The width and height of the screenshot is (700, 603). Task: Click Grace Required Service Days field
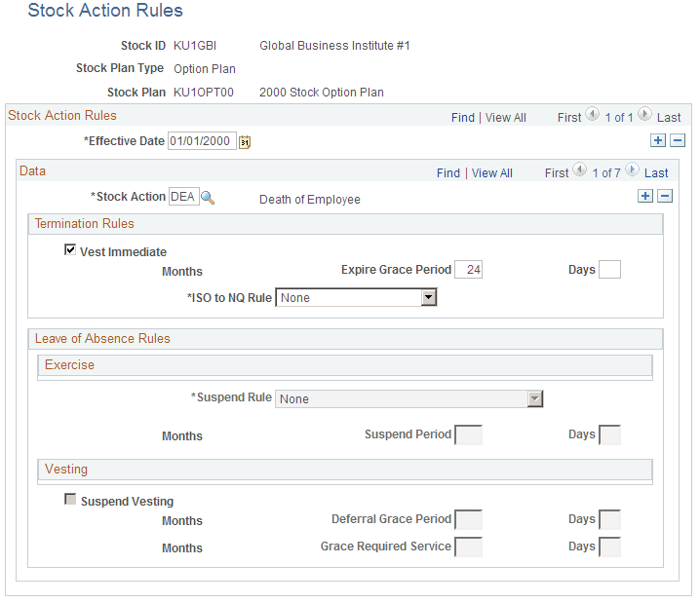pos(609,546)
